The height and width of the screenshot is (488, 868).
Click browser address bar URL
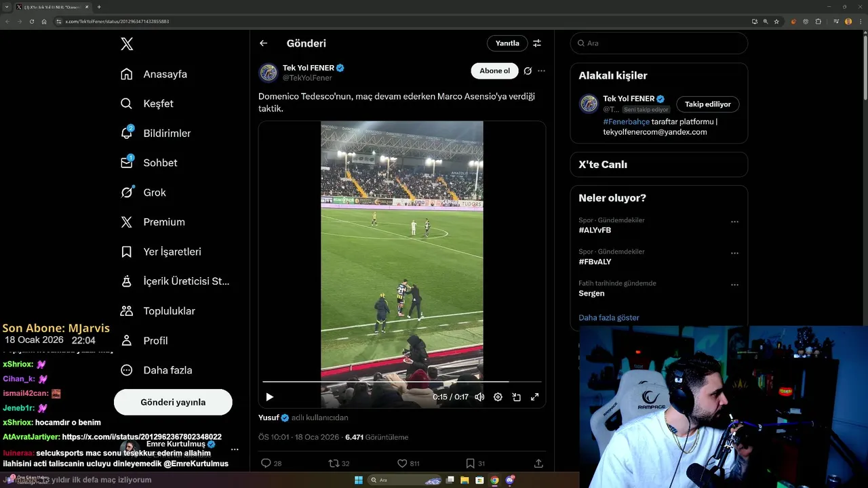click(x=117, y=22)
